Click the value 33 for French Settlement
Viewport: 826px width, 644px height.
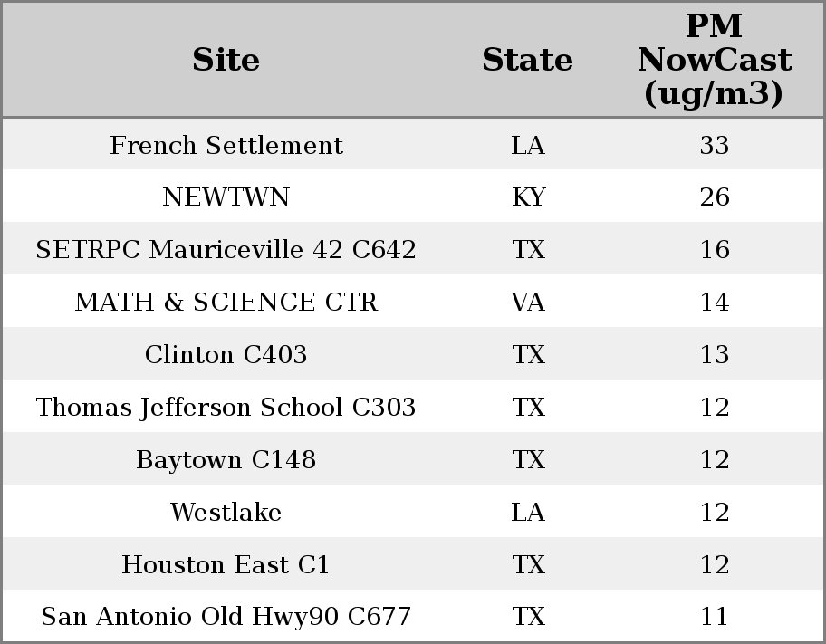715,145
